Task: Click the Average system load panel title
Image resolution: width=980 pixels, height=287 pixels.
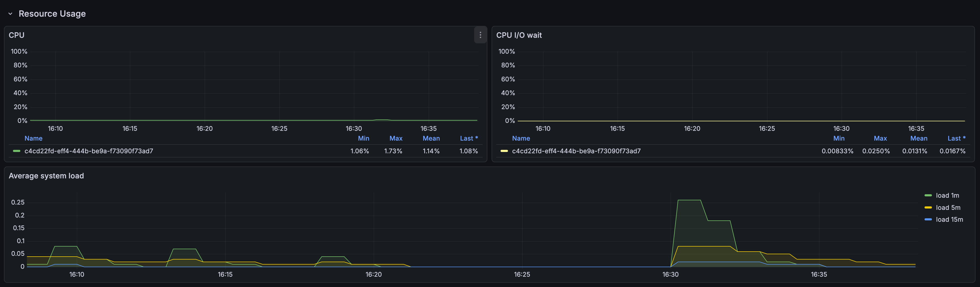Action: pos(46,176)
